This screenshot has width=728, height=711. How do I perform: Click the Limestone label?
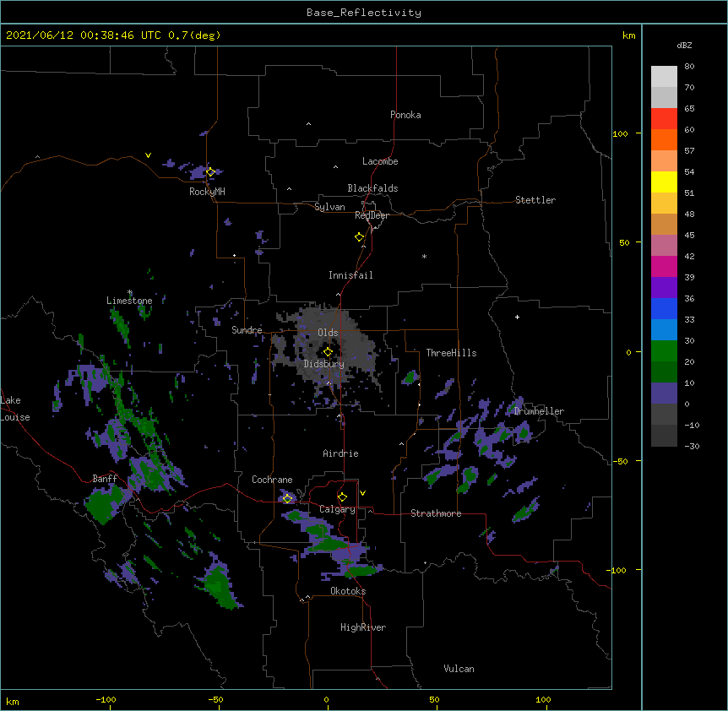coord(129,301)
